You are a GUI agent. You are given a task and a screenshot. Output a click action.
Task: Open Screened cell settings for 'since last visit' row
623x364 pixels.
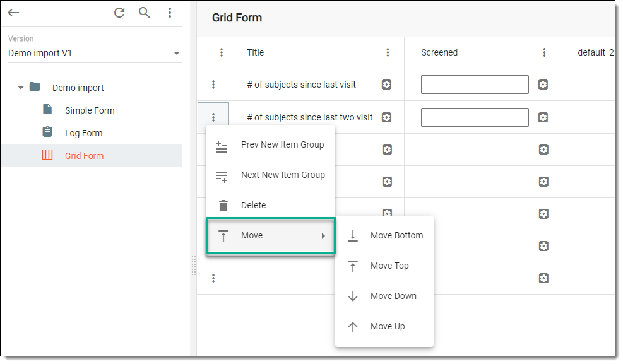[x=543, y=85]
